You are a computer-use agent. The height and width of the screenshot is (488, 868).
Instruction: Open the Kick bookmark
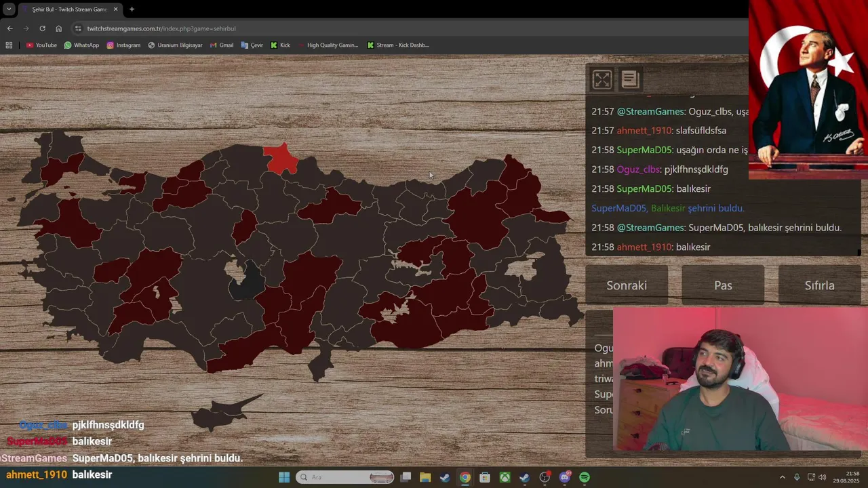coord(280,45)
